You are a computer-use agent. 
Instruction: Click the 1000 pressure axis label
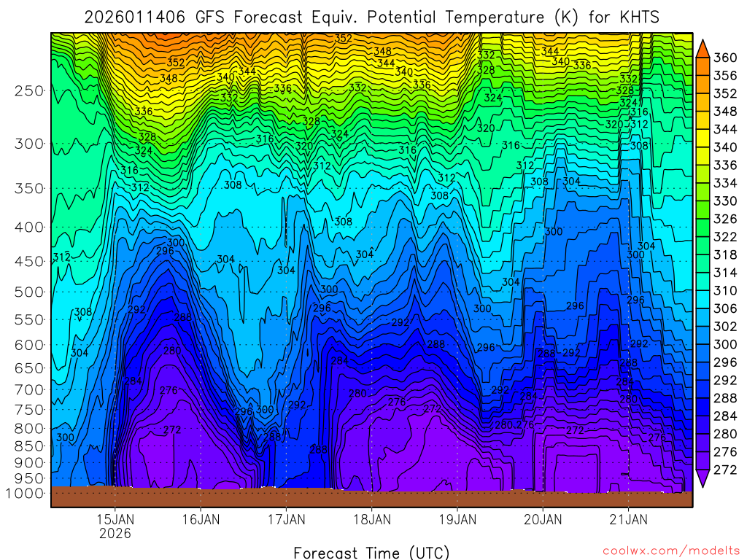25,494
